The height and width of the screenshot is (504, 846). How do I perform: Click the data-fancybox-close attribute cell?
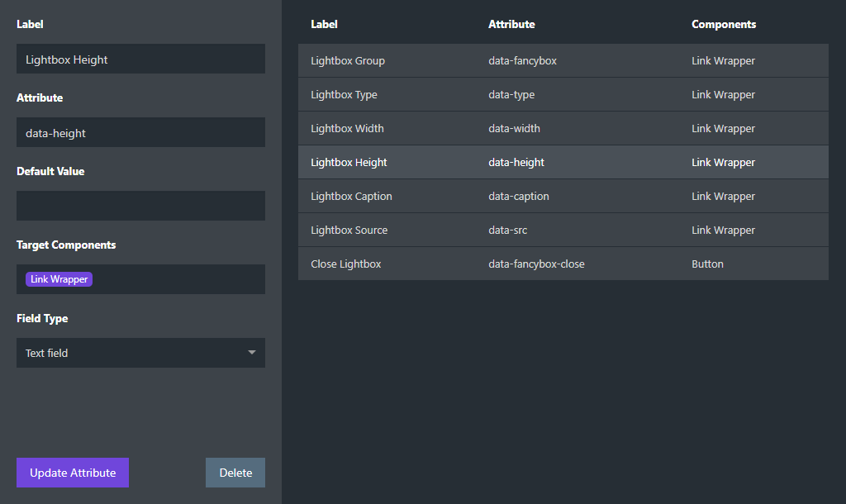pos(536,264)
